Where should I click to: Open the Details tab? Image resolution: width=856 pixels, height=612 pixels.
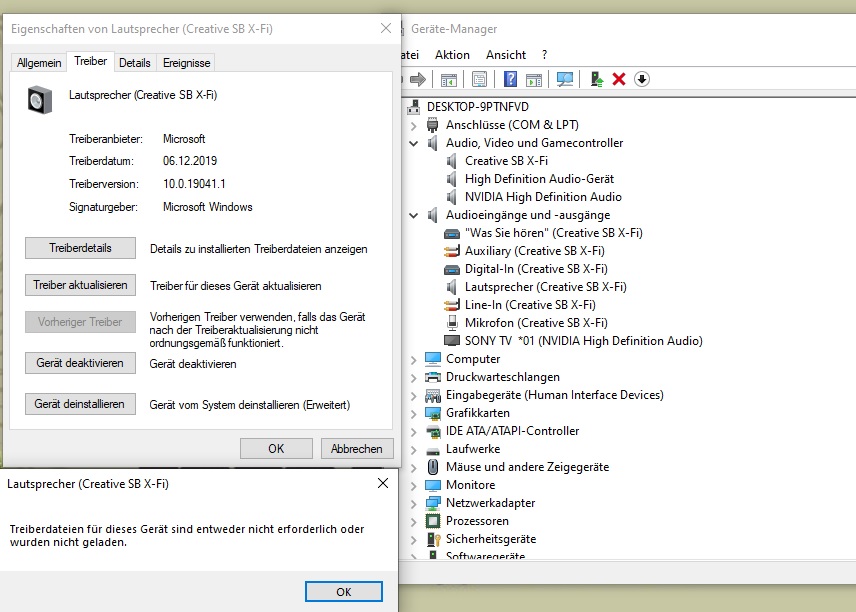(x=135, y=63)
